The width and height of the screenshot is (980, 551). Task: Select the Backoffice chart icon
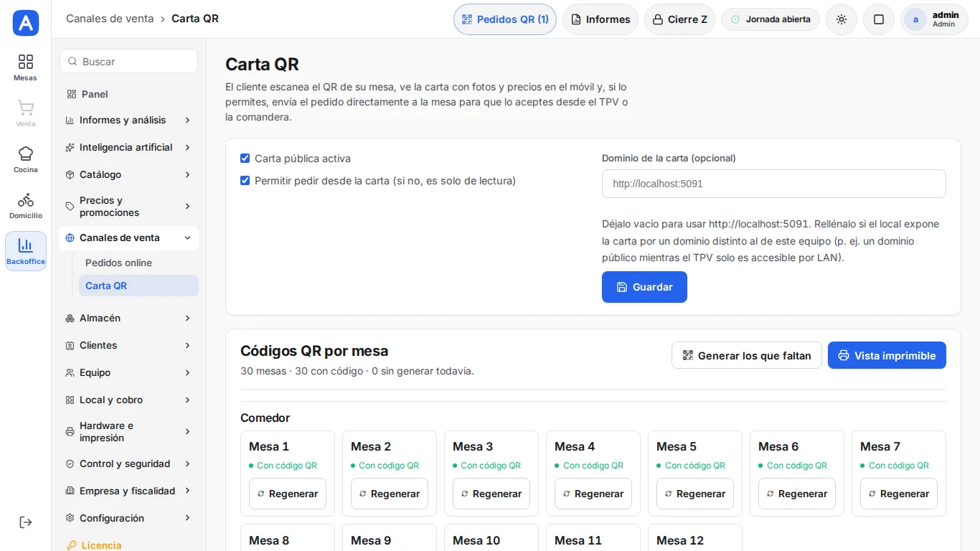pos(26,251)
